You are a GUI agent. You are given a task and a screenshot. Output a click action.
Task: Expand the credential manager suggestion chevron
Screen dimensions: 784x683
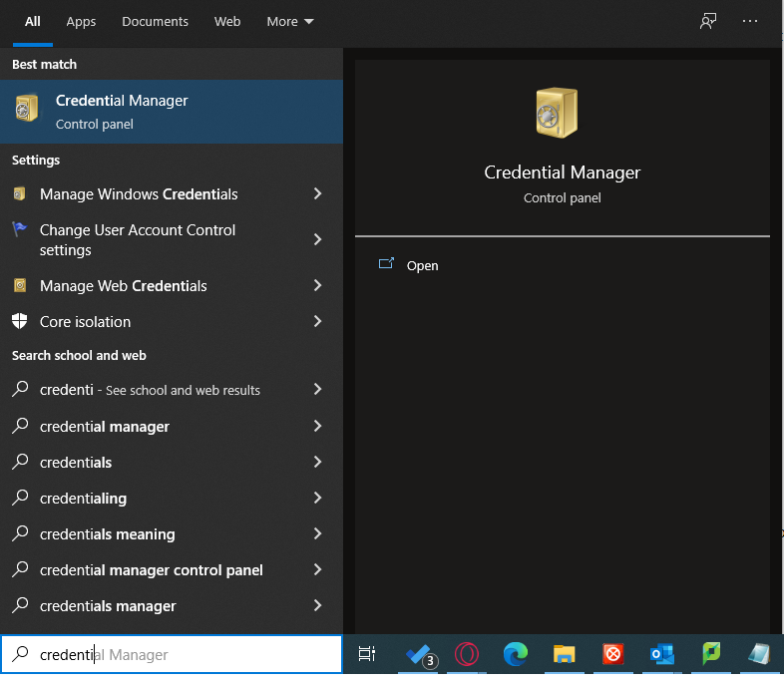pos(317,426)
